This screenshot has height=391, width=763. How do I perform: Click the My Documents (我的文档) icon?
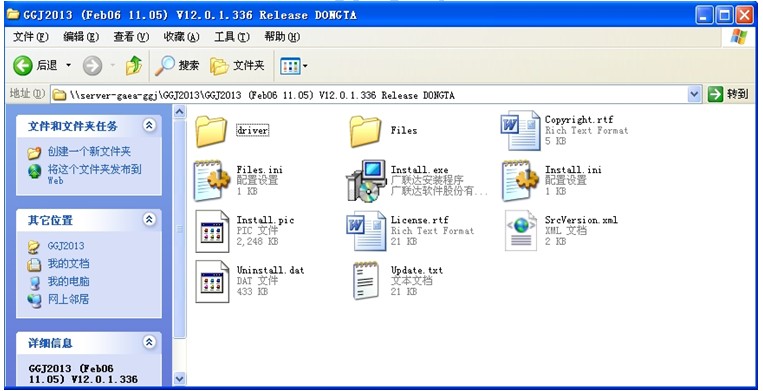(34, 264)
